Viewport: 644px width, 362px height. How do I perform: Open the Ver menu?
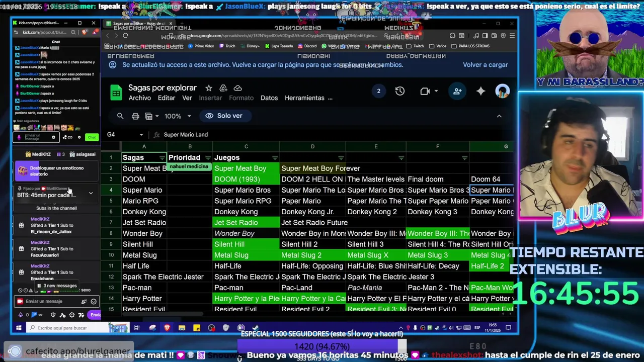(x=187, y=98)
